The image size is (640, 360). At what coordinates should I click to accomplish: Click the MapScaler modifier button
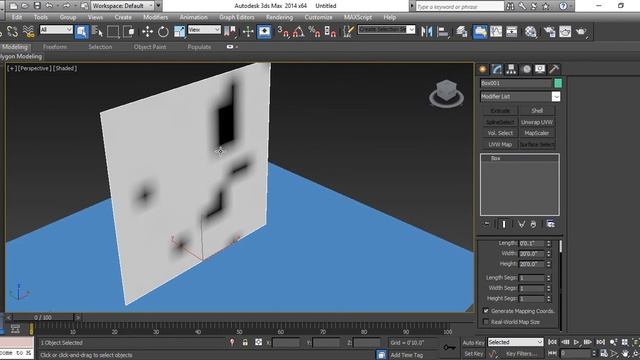[537, 133]
